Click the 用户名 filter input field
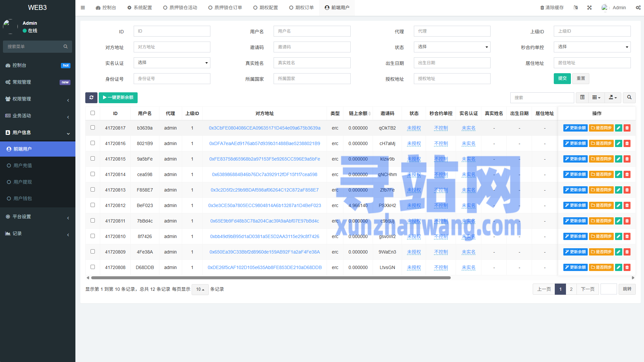 [x=312, y=31]
